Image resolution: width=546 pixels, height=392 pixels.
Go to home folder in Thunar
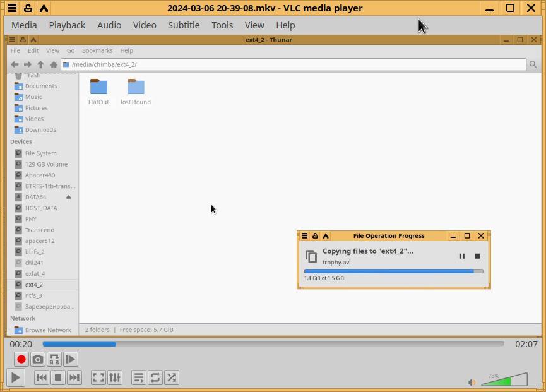pos(54,64)
